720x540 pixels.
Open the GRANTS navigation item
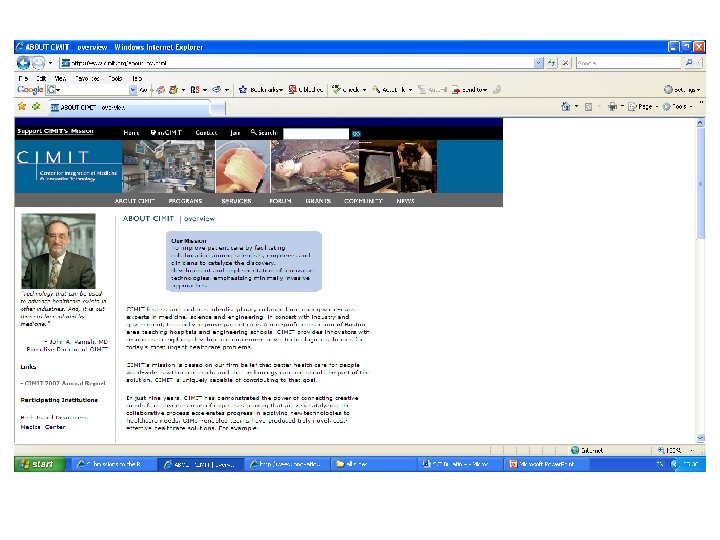pos(318,201)
